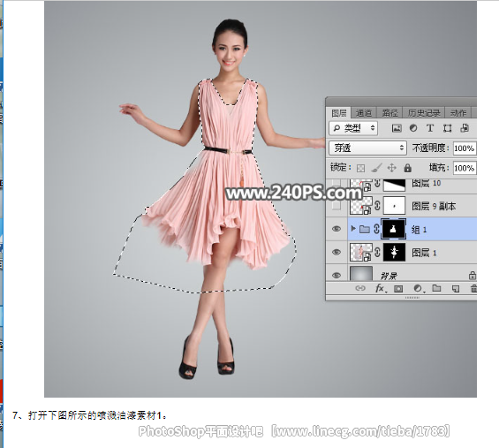Toggle lock transparent pixels
Image resolution: width=499 pixels, height=448 pixels.
360,168
